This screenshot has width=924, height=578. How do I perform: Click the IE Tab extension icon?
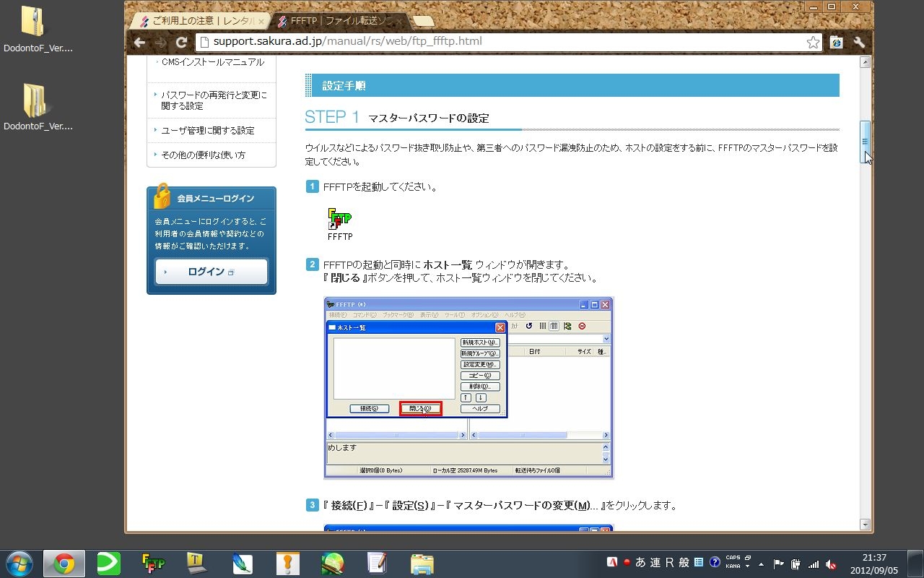(837, 42)
